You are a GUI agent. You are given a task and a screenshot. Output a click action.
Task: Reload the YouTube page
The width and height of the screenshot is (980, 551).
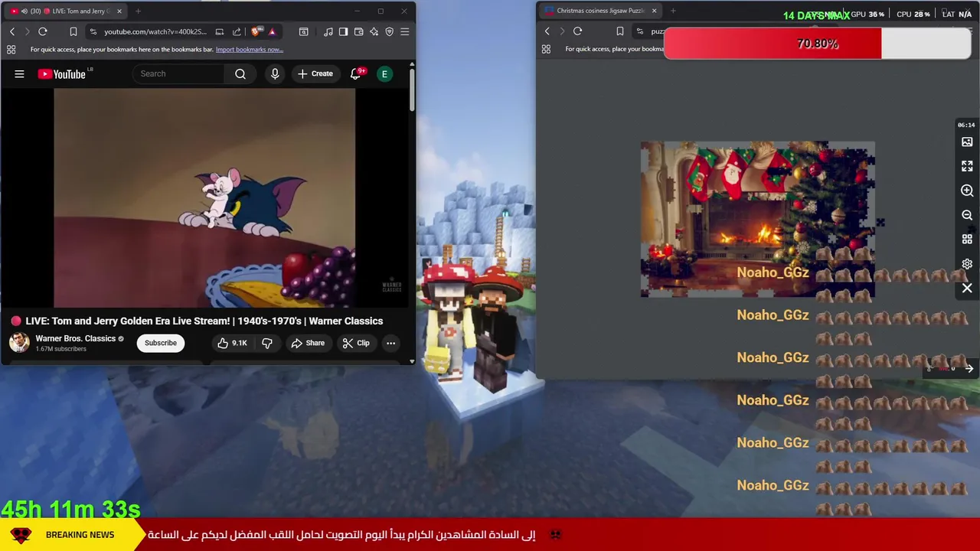click(43, 31)
